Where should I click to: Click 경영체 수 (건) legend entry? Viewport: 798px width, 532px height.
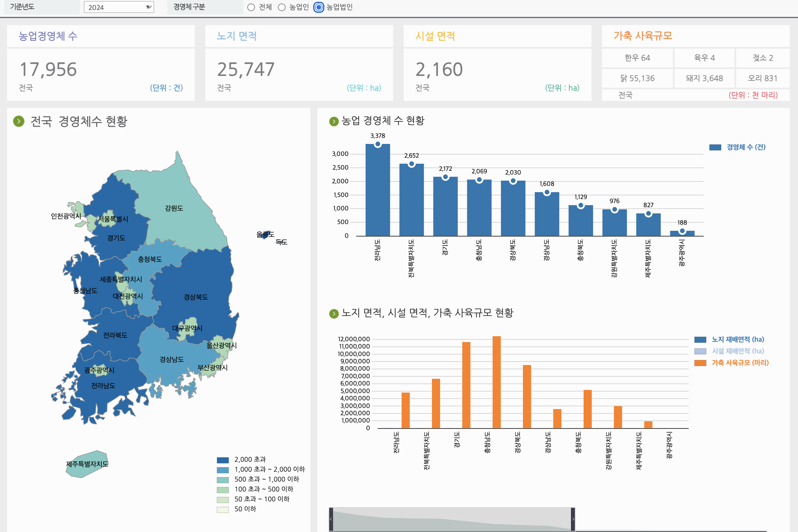(745, 147)
